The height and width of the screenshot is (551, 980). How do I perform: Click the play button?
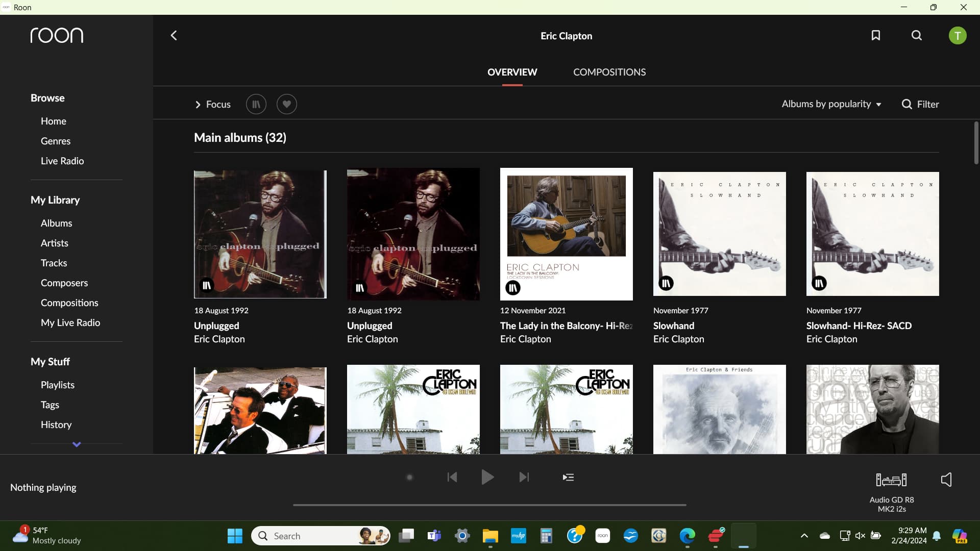click(x=487, y=477)
